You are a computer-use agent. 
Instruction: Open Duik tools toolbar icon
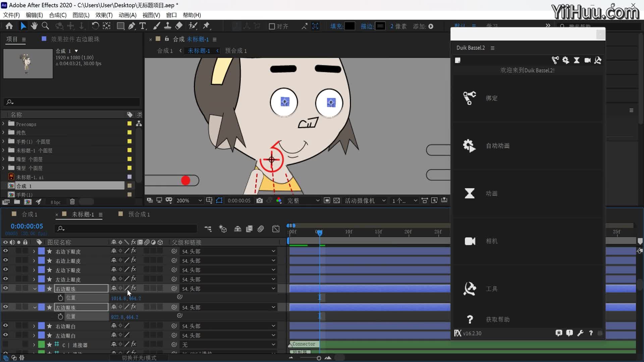598,60
